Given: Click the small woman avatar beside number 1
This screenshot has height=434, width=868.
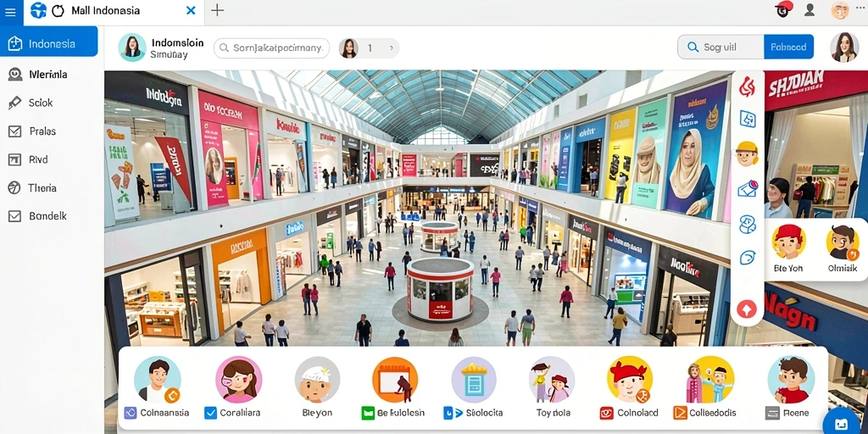Looking at the screenshot, I should click(x=348, y=48).
